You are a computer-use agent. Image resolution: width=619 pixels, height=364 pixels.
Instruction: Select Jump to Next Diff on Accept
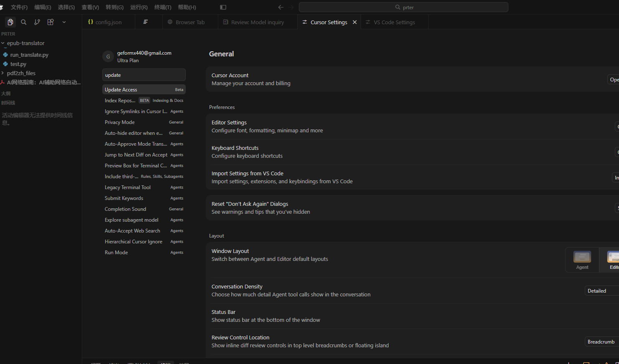point(144,155)
